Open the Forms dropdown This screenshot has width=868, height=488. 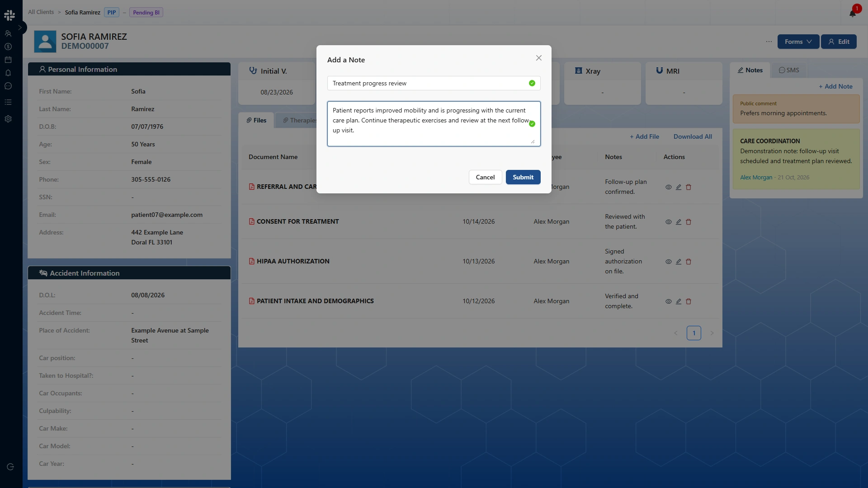(798, 42)
